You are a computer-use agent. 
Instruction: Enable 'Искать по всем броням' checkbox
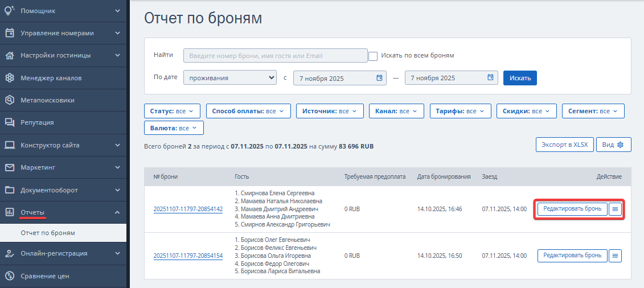coord(374,56)
